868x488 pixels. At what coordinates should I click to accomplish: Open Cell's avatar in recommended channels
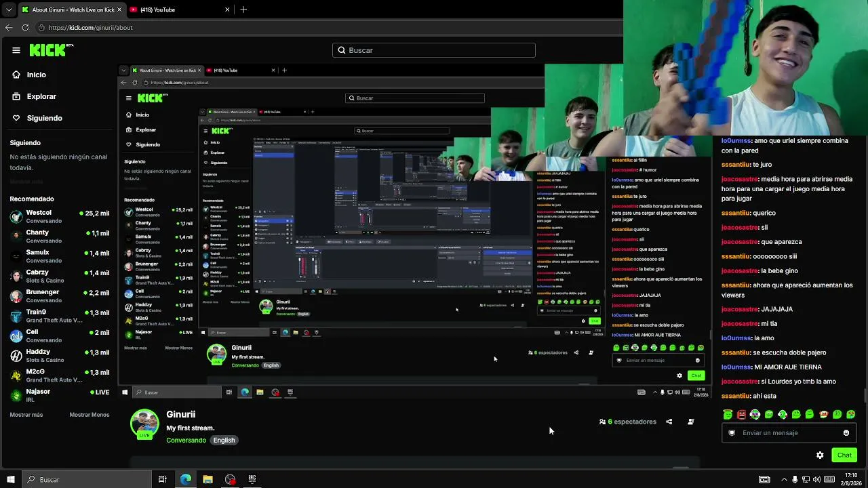[16, 336]
